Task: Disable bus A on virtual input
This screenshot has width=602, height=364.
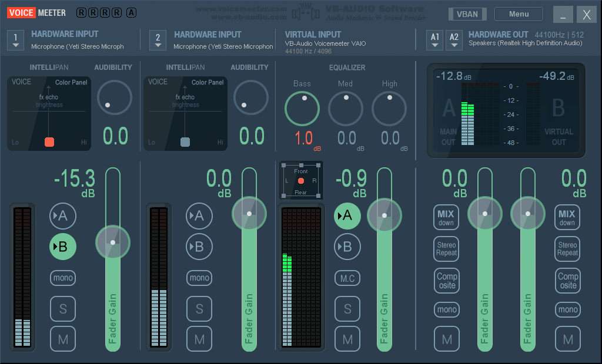Action: point(347,216)
